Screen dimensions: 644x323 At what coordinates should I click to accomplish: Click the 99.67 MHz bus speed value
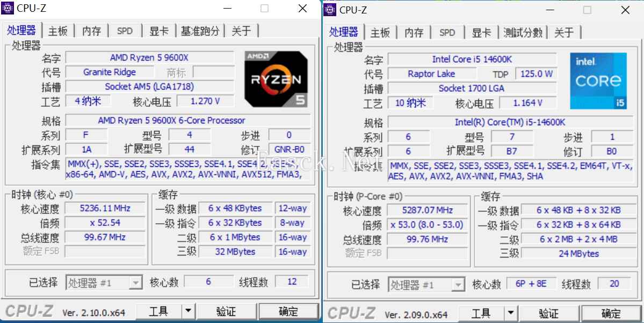(105, 237)
